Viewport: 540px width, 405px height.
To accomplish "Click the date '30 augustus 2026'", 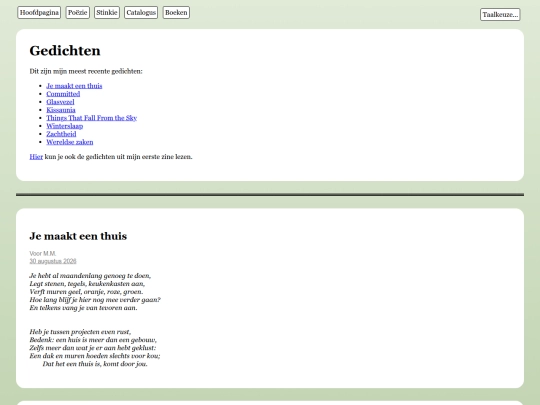I will pos(53,261).
